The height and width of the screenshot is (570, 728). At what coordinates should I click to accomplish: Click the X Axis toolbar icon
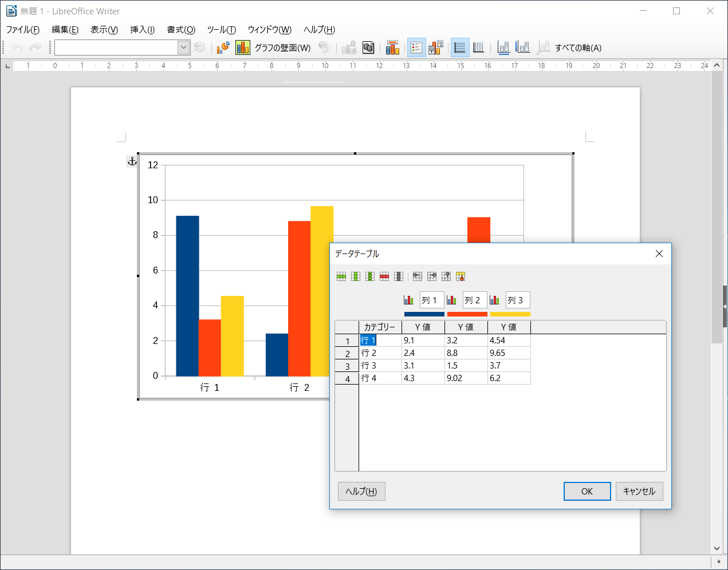tap(503, 47)
